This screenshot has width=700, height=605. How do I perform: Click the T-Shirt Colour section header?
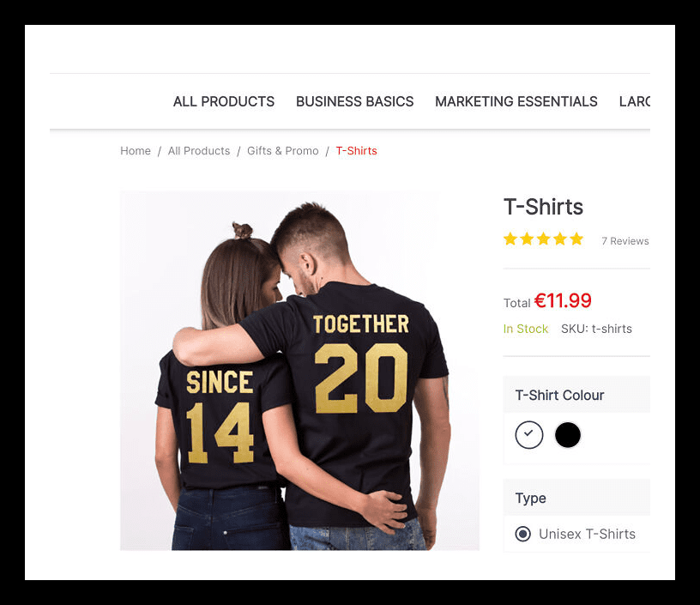click(x=576, y=395)
